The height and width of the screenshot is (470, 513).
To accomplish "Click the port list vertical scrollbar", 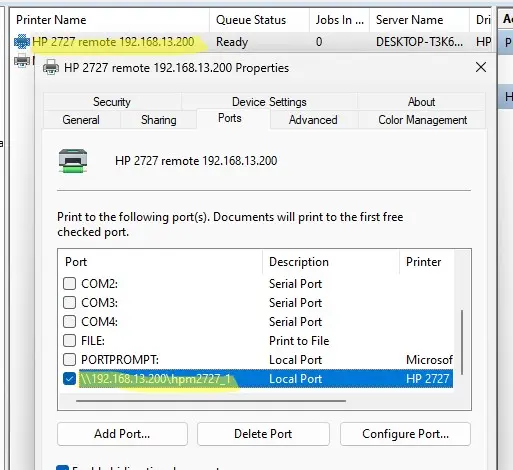I will coord(462,342).
